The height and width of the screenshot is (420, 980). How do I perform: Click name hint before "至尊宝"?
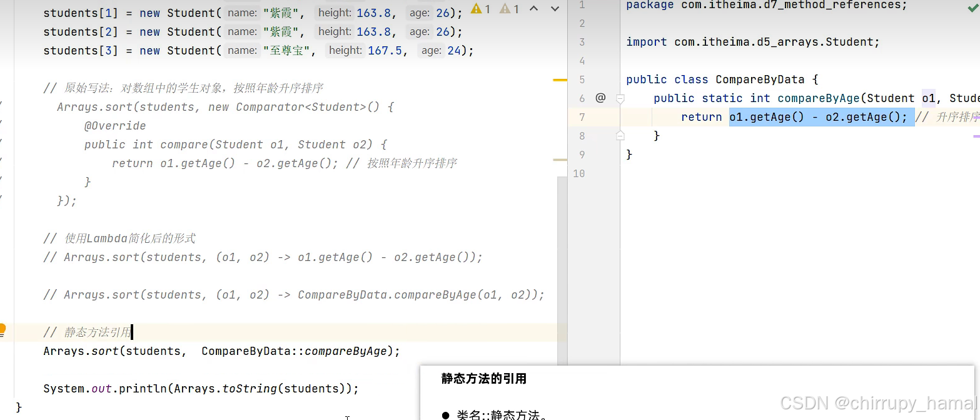coord(242,50)
